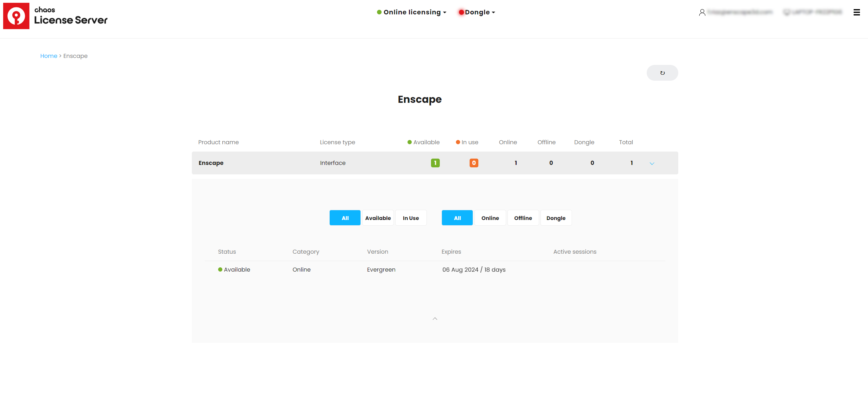868x407 pixels.
Task: Click the user account profile icon
Action: (x=702, y=13)
